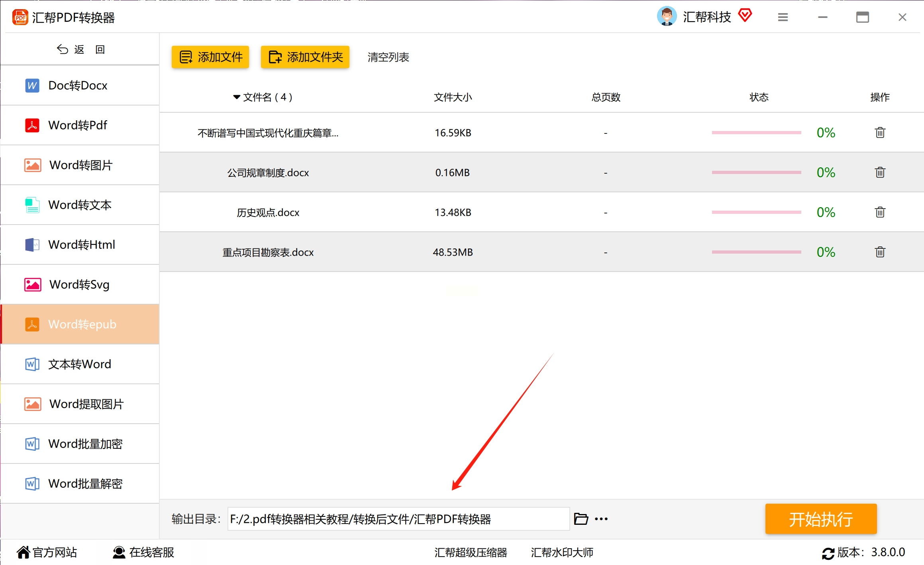Remove 重点项目勘察表.docx using its trash icon
Screen dimensions: 924x565
(880, 252)
